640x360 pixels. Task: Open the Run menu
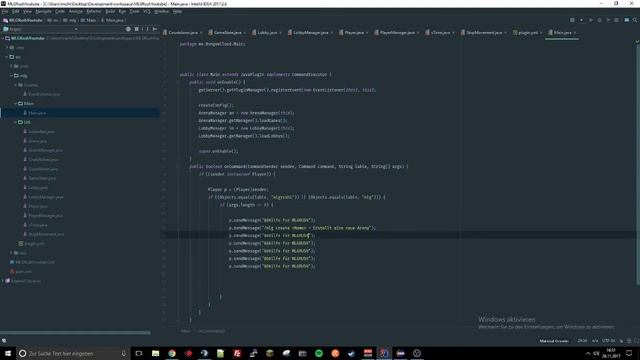122,11
